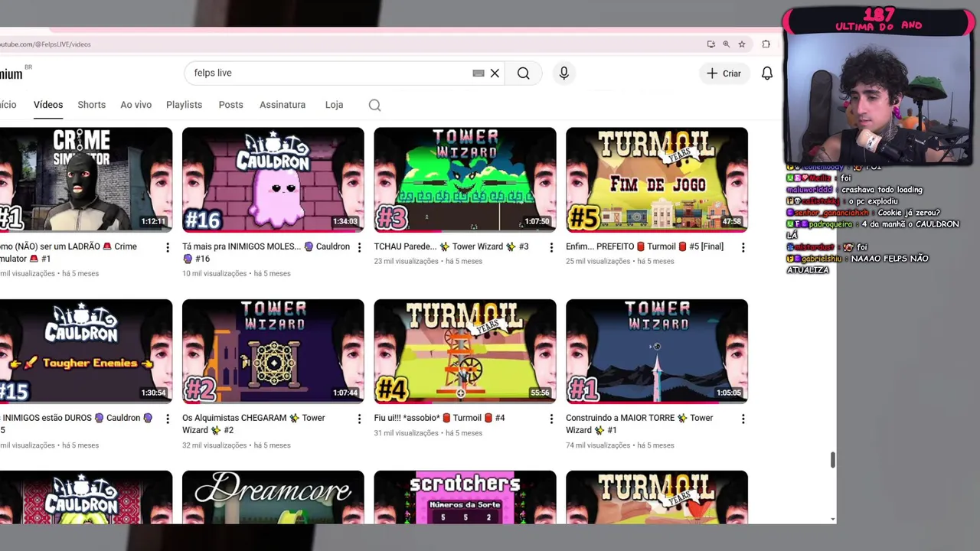This screenshot has width=980, height=551.
Task: Click the 1:34:03 duration badge on Cauldron #16
Action: click(345, 222)
